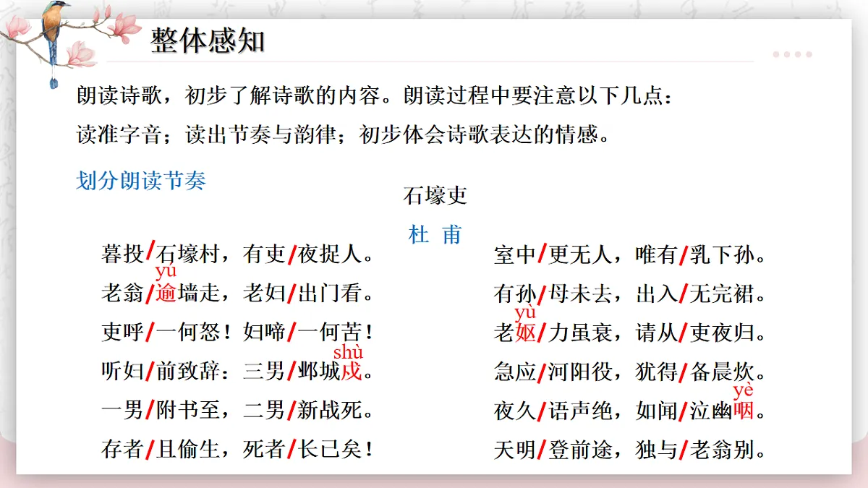
Task: Click the verse 暮投/石壕村，有吏/夜捉人
Action: [x=238, y=254]
